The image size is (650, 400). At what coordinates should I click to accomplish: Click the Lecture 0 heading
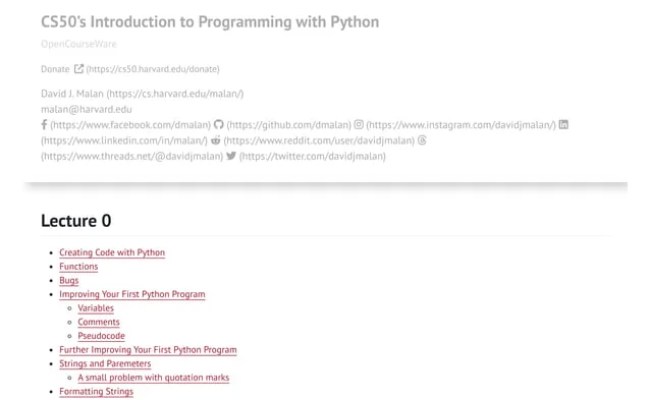(x=76, y=221)
